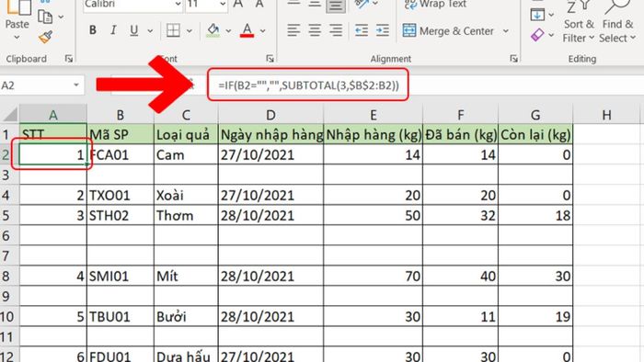Click cell with value 18 in Còn lại

click(535, 215)
